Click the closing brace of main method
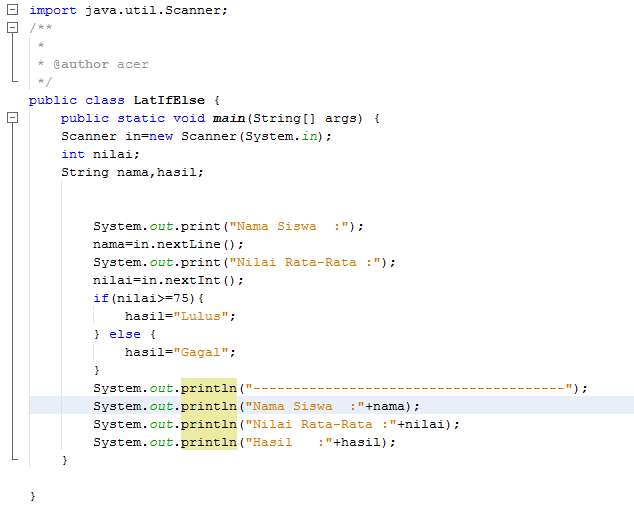The width and height of the screenshot is (634, 515). pyautogui.click(x=65, y=460)
